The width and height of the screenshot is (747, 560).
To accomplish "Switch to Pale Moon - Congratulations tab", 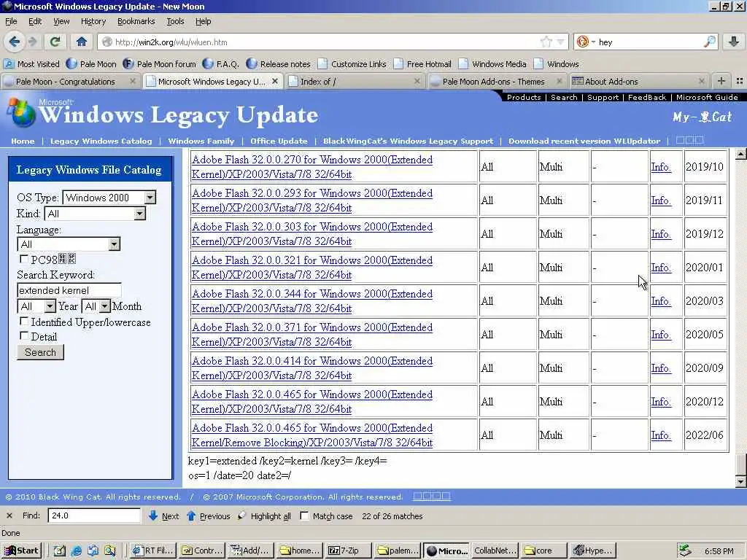I will pos(70,82).
